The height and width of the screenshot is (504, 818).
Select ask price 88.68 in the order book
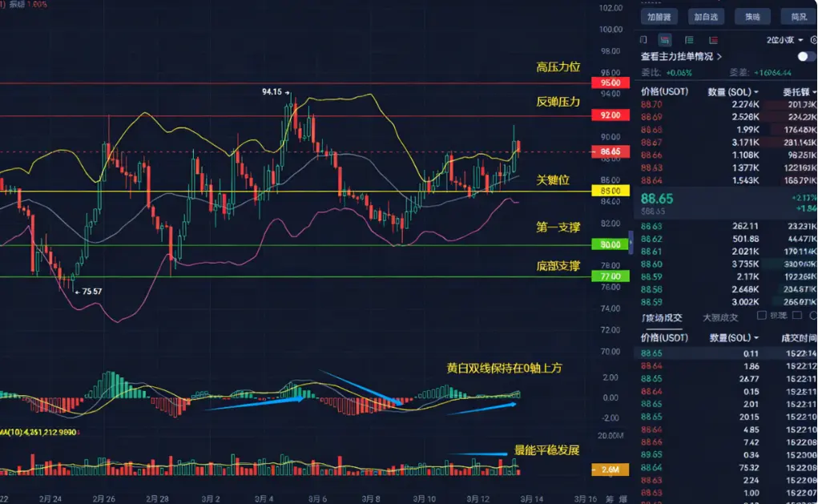point(651,129)
